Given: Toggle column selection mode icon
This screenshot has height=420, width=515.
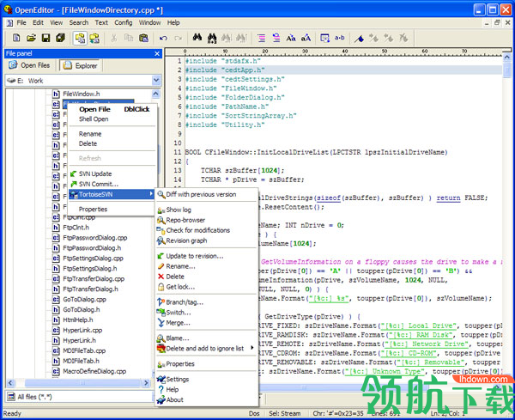Looking at the screenshot, I should (x=324, y=38).
